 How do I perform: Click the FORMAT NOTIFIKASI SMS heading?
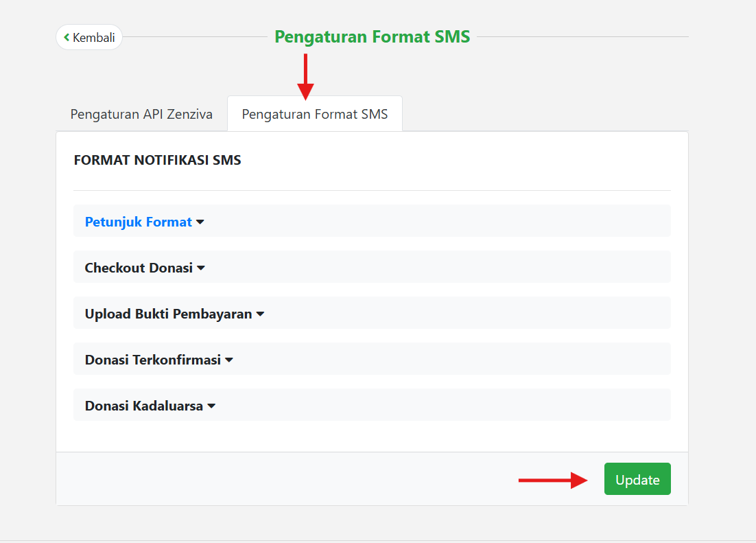(157, 161)
